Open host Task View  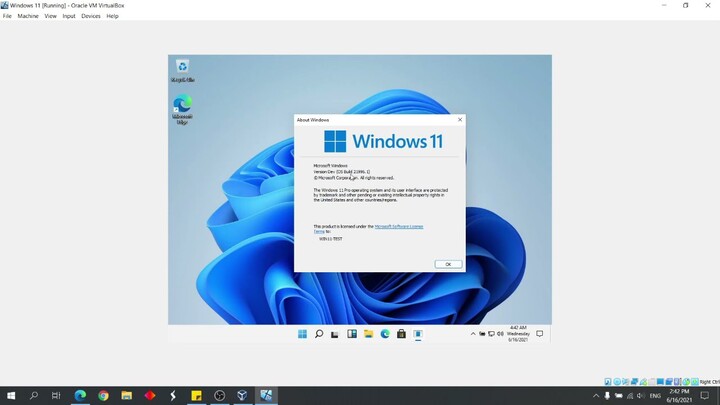pyautogui.click(x=56, y=395)
